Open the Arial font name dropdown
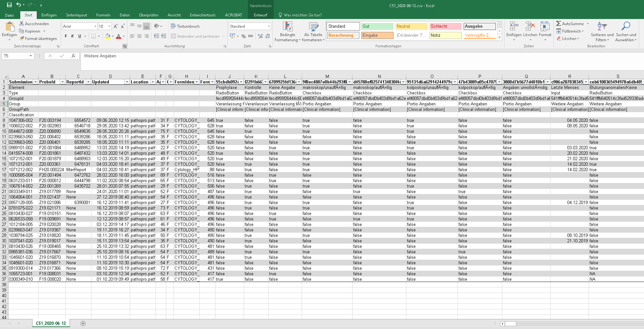 95,26
